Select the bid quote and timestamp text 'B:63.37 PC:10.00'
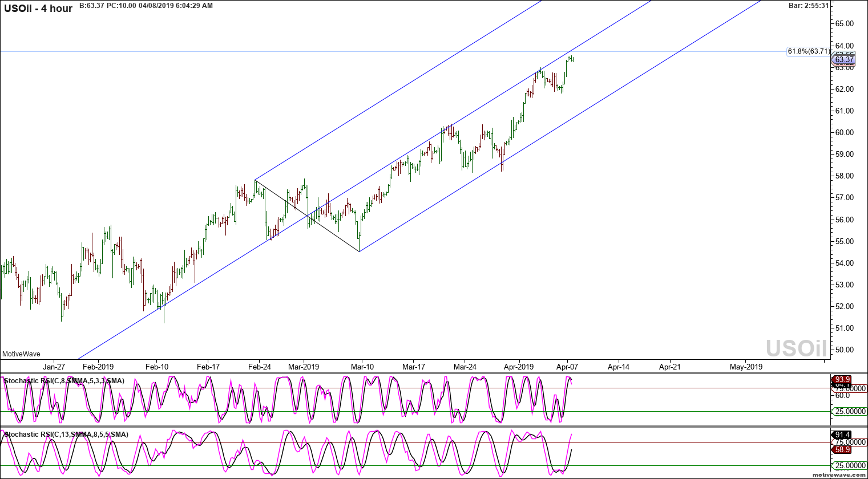Screen dimensions: 868x479 point(108,6)
